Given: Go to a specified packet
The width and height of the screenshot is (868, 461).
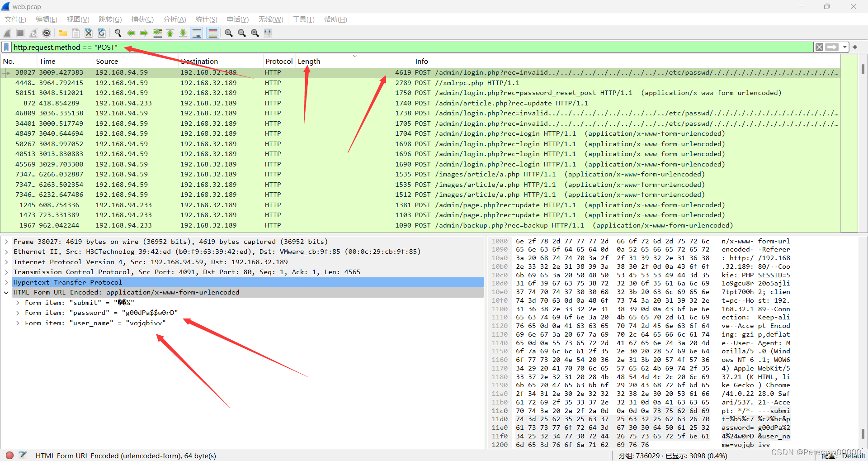Looking at the screenshot, I should 157,33.
